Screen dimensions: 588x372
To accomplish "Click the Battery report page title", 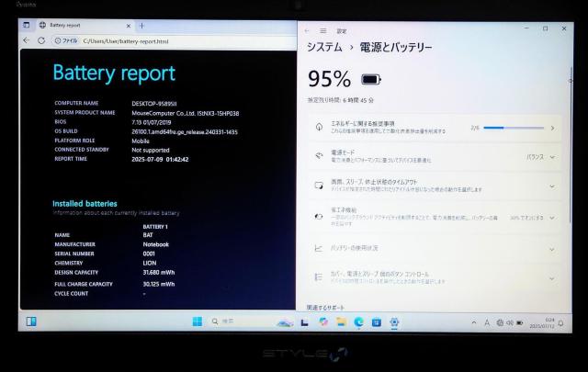I will 114,73.
